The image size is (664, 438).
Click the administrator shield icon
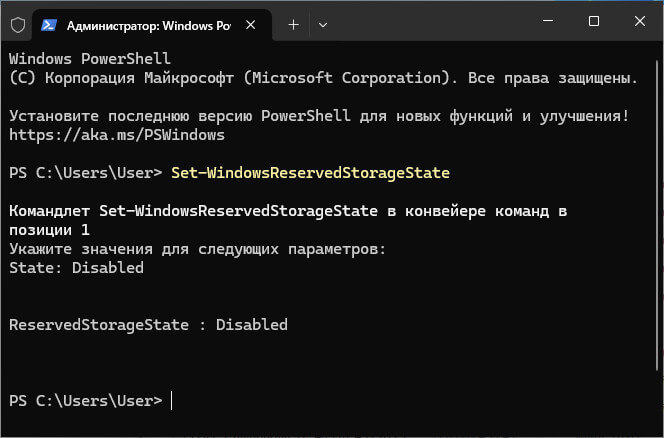coord(17,22)
